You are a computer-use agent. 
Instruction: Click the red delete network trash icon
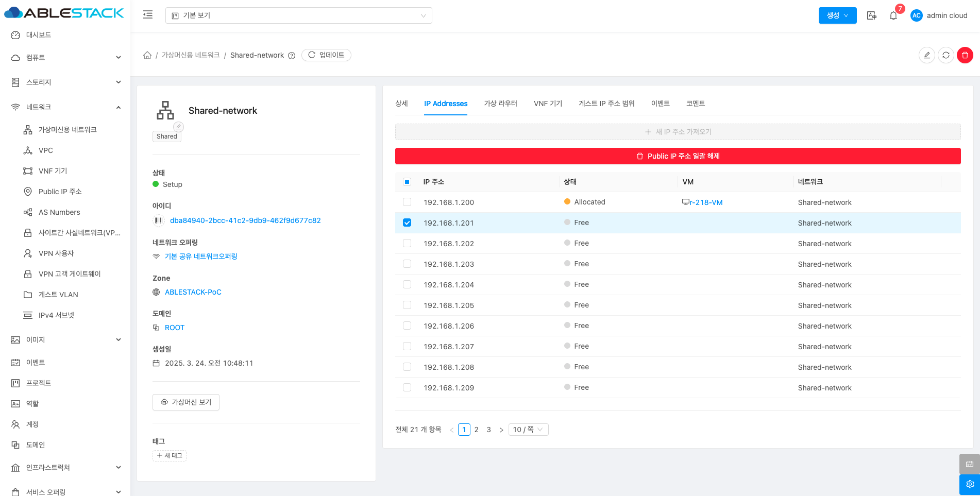pyautogui.click(x=965, y=55)
